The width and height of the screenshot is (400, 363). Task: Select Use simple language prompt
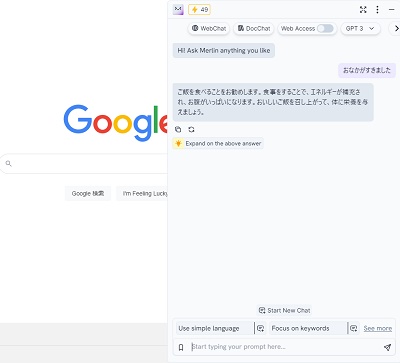point(214,328)
